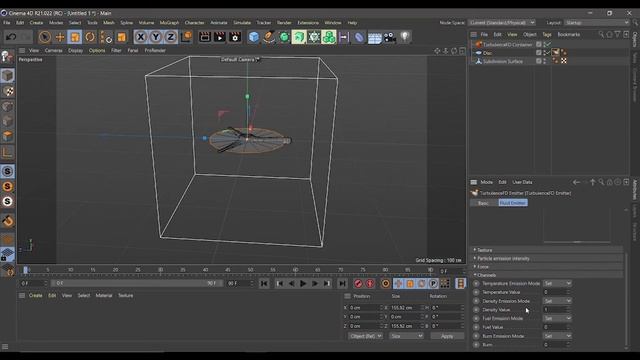The height and width of the screenshot is (360, 640).
Task: Expand Particle emission intensity section
Action: point(548,258)
